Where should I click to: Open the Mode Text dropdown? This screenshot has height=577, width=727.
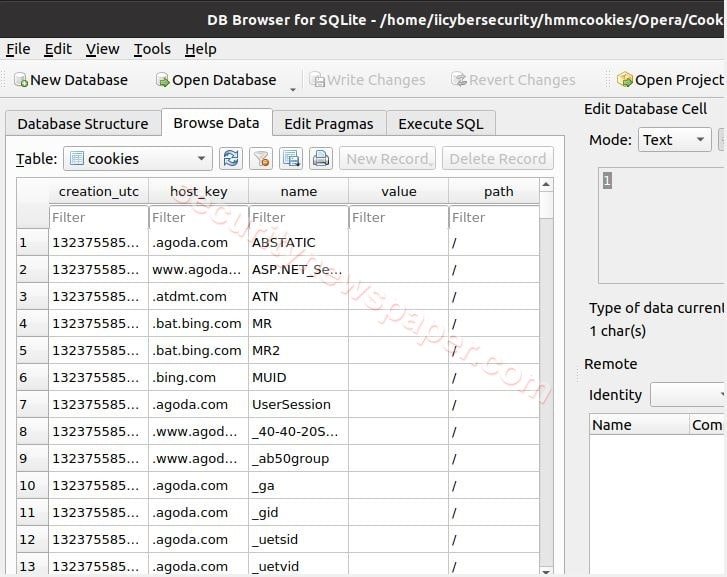(x=675, y=140)
